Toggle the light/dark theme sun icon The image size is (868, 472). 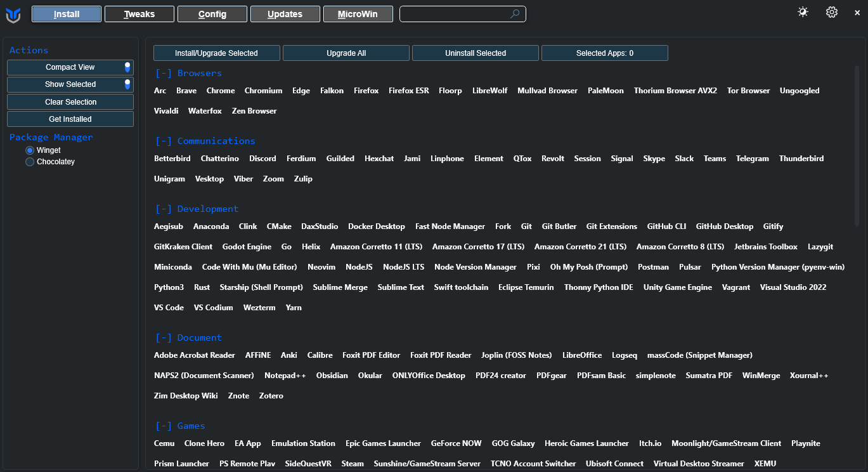tap(803, 12)
